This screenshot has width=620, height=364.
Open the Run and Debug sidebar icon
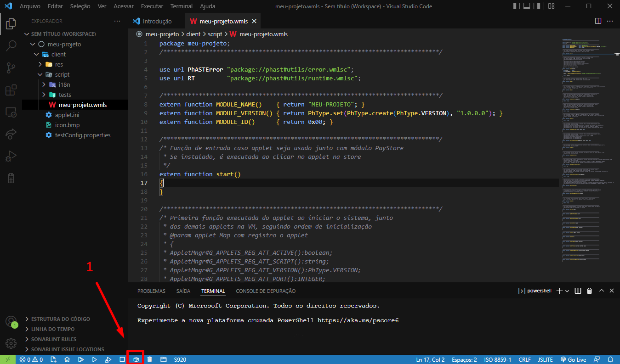click(10, 156)
